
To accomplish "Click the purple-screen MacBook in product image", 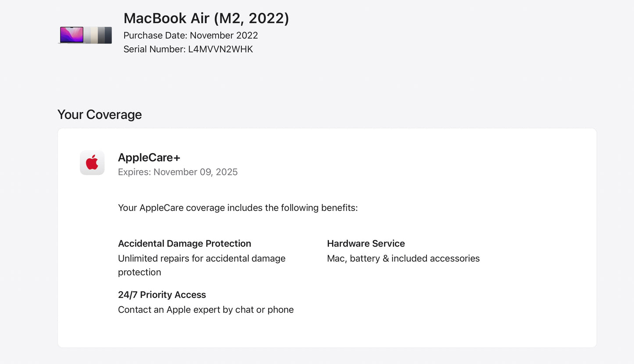I will tap(72, 35).
